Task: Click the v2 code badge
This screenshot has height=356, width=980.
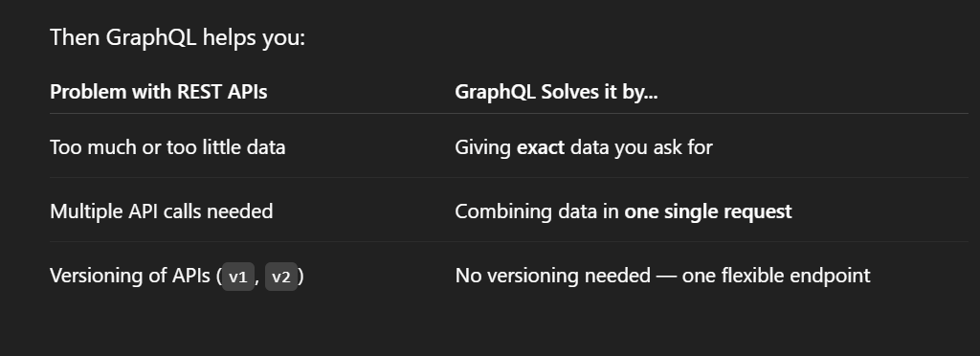Action: click(x=281, y=277)
